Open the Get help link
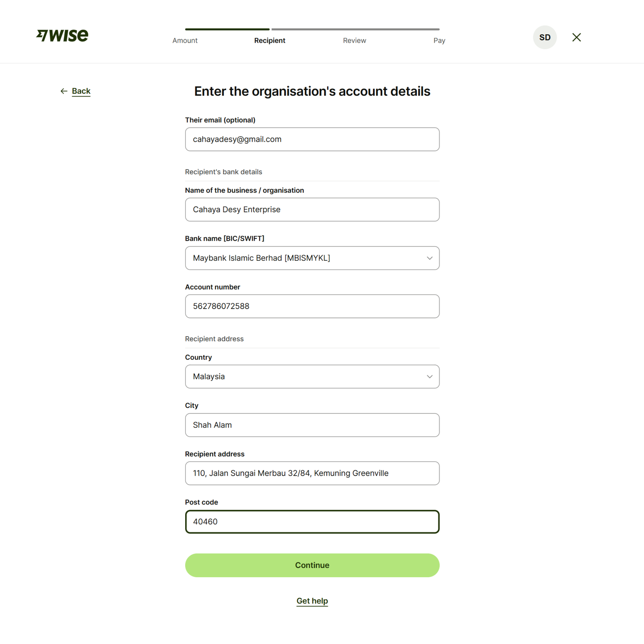This screenshot has width=644, height=644. tap(312, 601)
